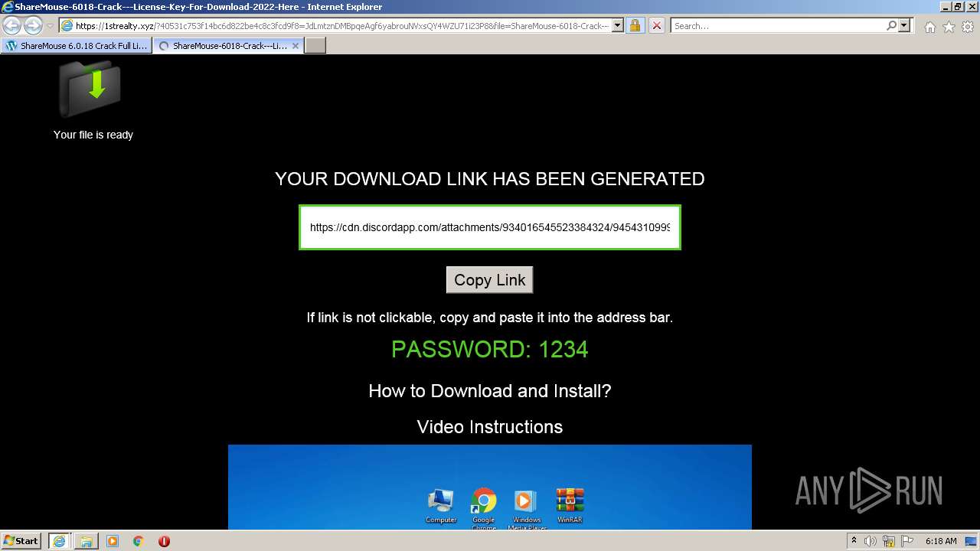Viewport: 980px width, 551px height.
Task: Close the ShareMouse-6018-Crack tab
Action: tap(296, 46)
